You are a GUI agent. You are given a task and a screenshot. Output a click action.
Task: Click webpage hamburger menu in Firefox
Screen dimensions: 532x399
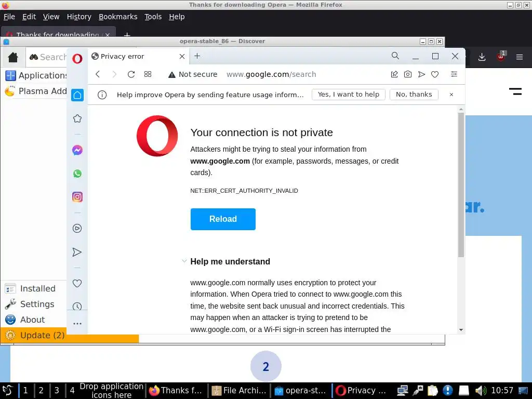tap(515, 91)
